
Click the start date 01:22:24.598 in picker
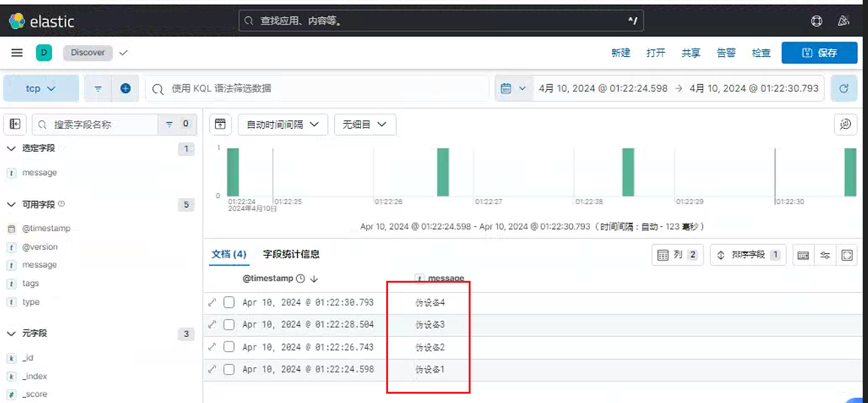tap(603, 89)
